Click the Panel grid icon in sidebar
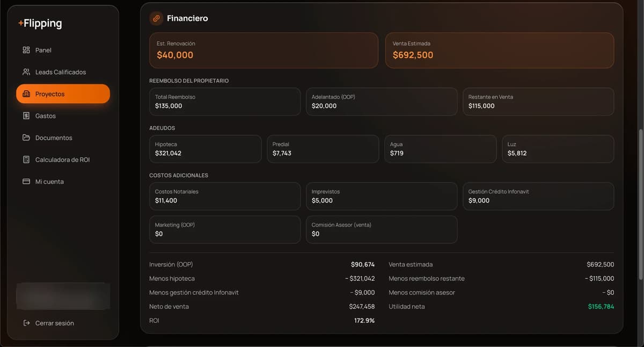This screenshot has height=347, width=644. [x=26, y=50]
